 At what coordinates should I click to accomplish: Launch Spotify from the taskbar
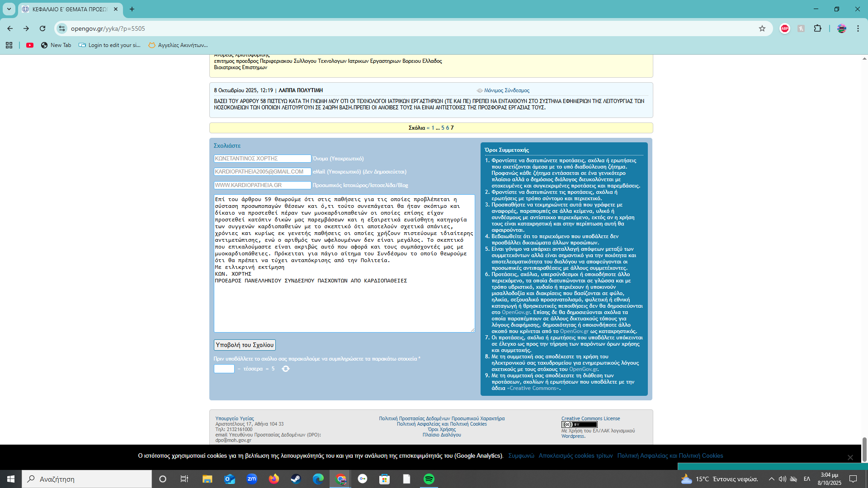(429, 479)
